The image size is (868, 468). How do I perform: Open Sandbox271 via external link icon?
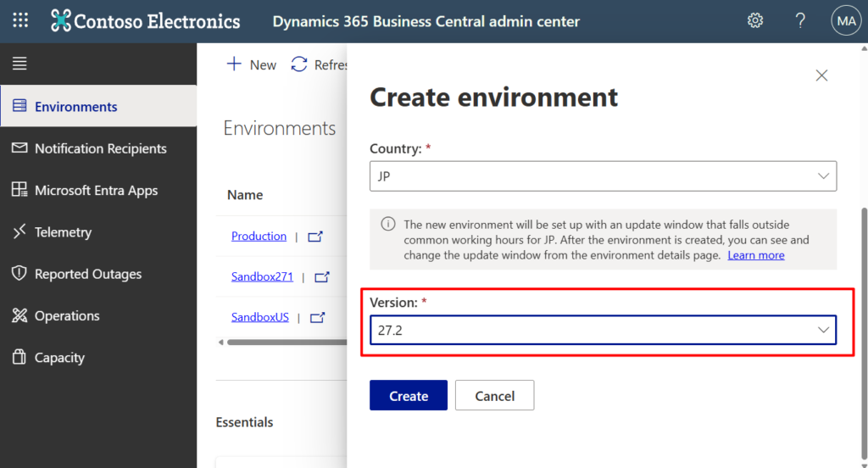point(322,276)
